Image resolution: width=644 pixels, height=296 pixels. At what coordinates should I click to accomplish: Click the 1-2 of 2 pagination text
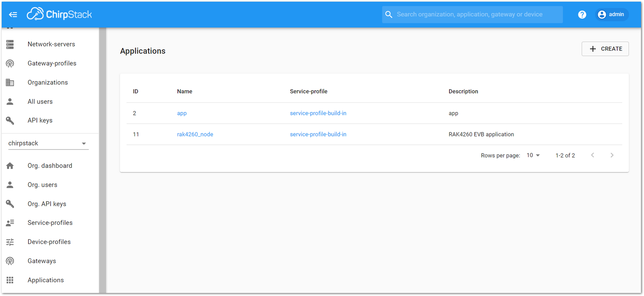coord(565,156)
